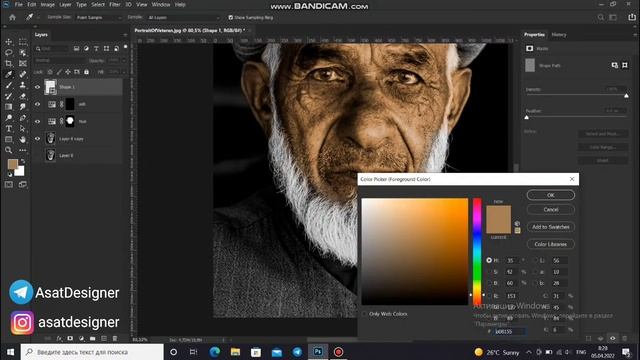The image size is (640, 360).
Task: Enable Only Web Colors checkbox
Action: (364, 314)
